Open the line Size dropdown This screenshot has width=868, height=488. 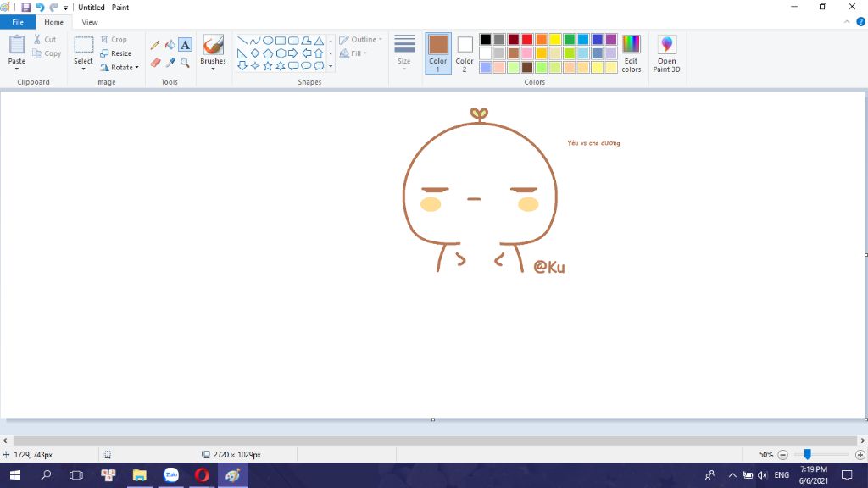(x=404, y=53)
